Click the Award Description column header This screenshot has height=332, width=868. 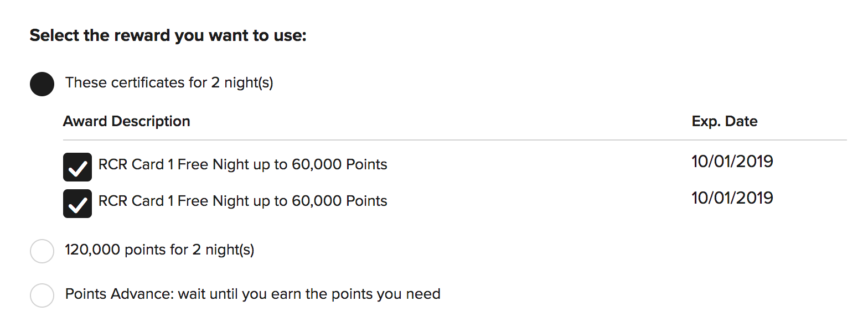[126, 121]
